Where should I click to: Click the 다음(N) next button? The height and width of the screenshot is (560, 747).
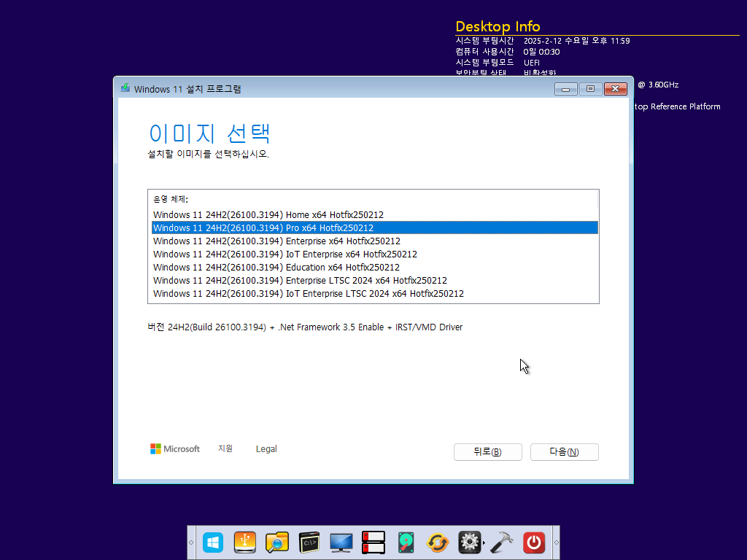click(x=565, y=452)
